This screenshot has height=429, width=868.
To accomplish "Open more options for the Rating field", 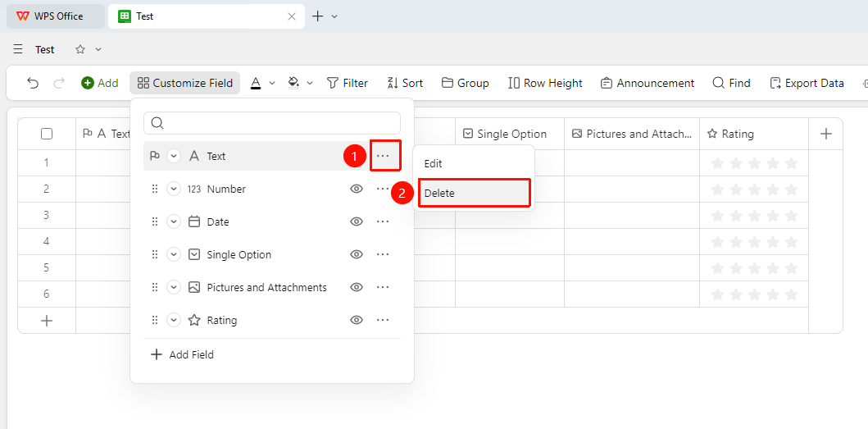I will tap(383, 320).
